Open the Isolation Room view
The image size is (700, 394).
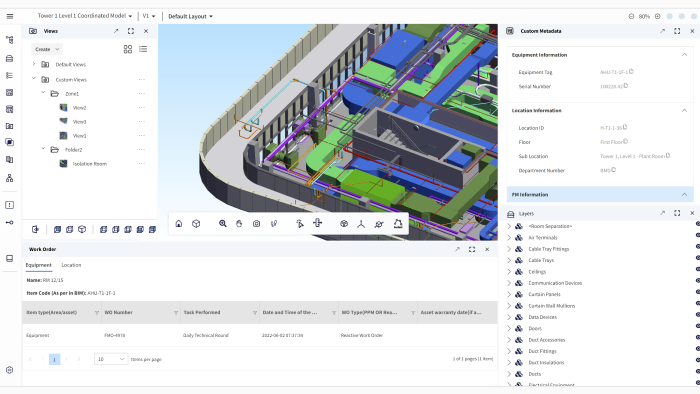point(90,164)
